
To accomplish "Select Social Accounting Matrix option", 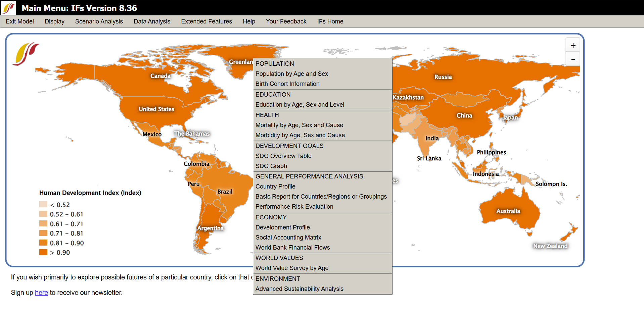I will 288,238.
